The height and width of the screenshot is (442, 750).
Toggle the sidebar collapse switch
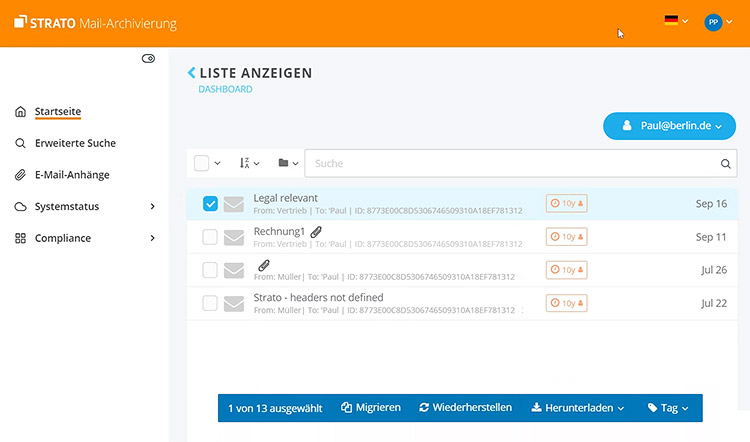[148, 58]
